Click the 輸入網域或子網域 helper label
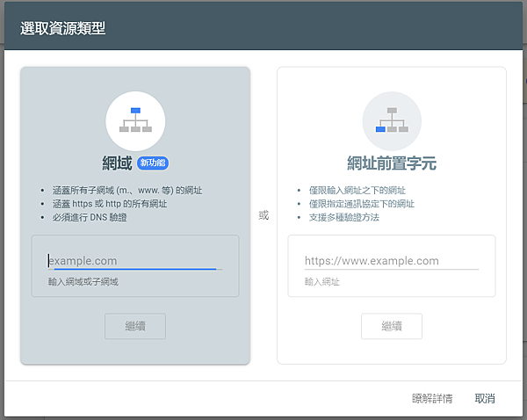This screenshot has width=527, height=420. click(x=83, y=282)
